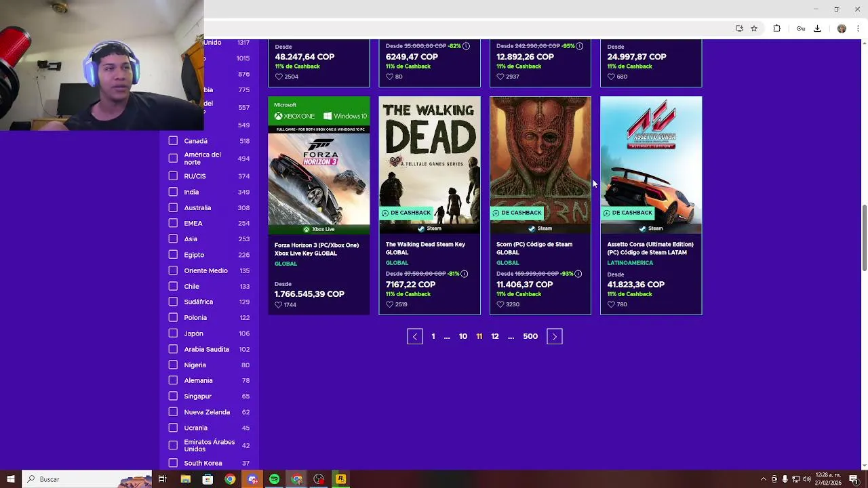Click the heart icon showing 2937 likes

(x=500, y=77)
